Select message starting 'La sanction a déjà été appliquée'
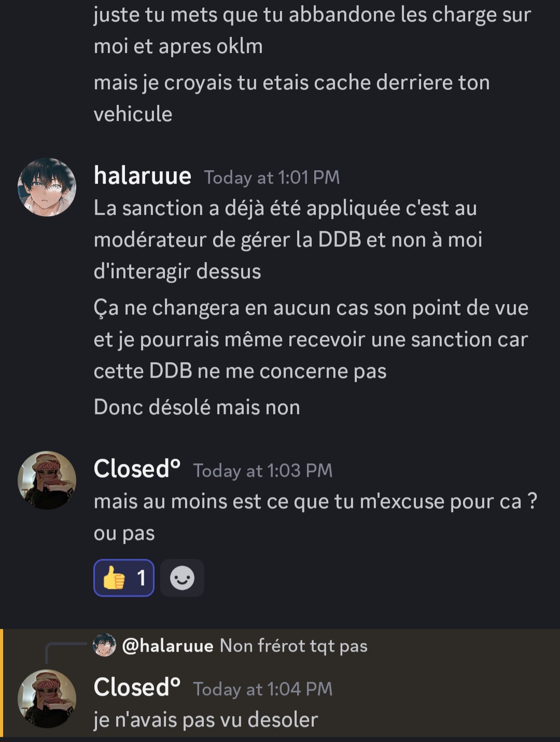Screen dimensions: 560x742 coord(288,240)
